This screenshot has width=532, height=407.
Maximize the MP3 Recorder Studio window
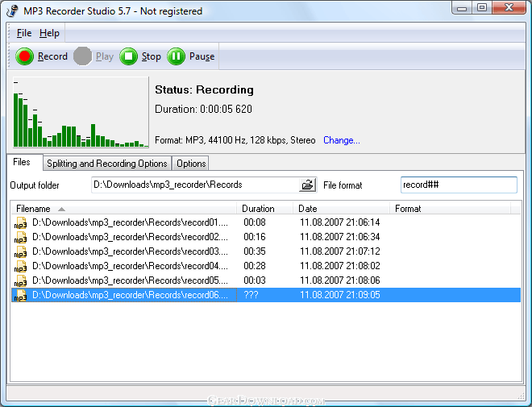(482, 8)
